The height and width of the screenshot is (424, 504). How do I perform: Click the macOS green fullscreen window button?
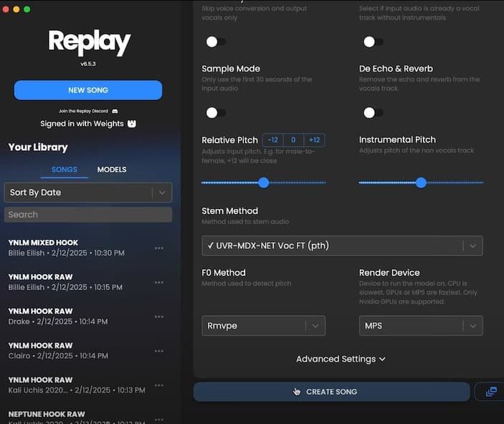27,9
